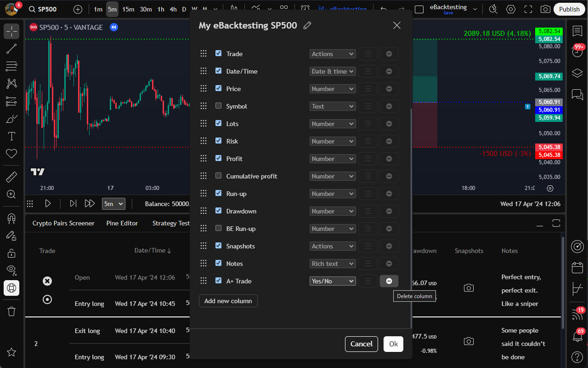This screenshot has width=588, height=368.
Task: Step forward one bar in replay
Action: (73, 203)
